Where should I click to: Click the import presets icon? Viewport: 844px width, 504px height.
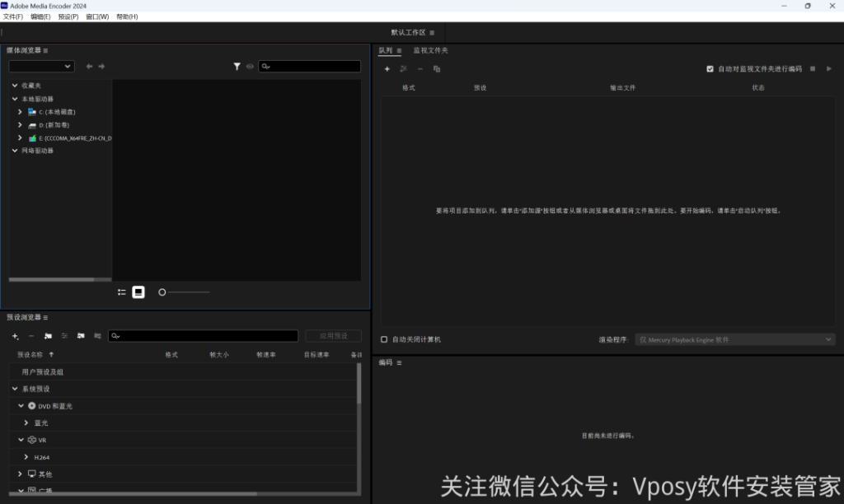[x=81, y=336]
